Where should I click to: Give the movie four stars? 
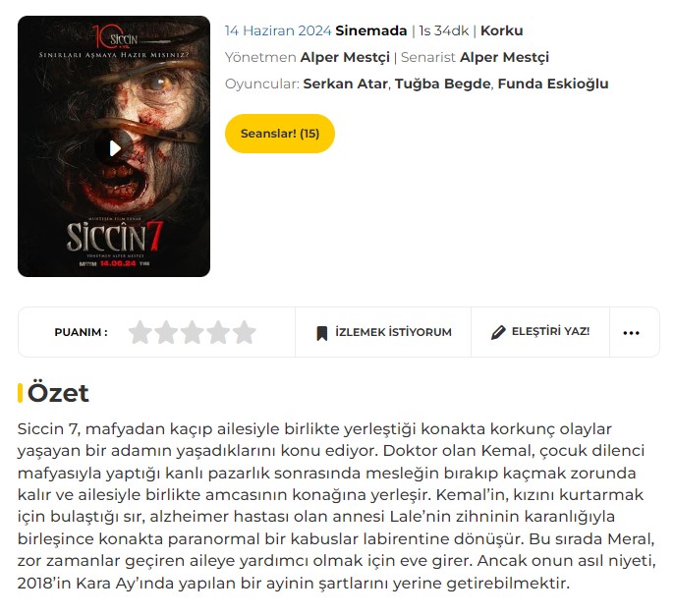click(218, 332)
